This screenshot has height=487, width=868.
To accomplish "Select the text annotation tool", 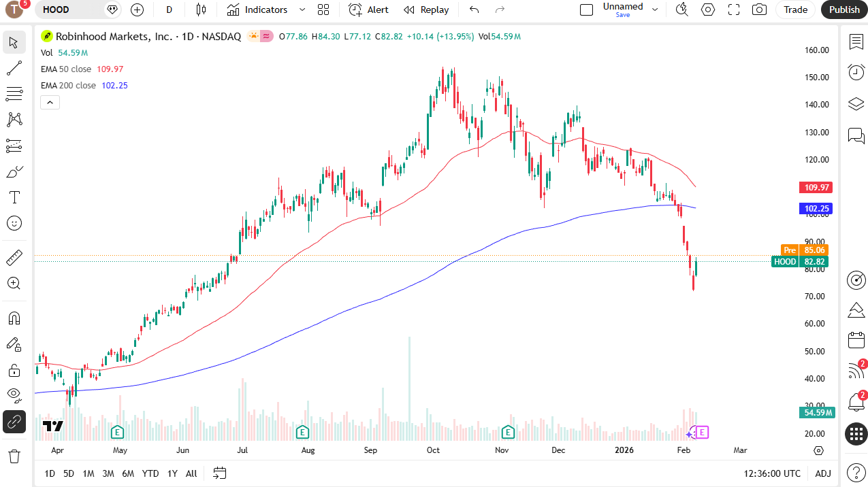I will 14,197.
